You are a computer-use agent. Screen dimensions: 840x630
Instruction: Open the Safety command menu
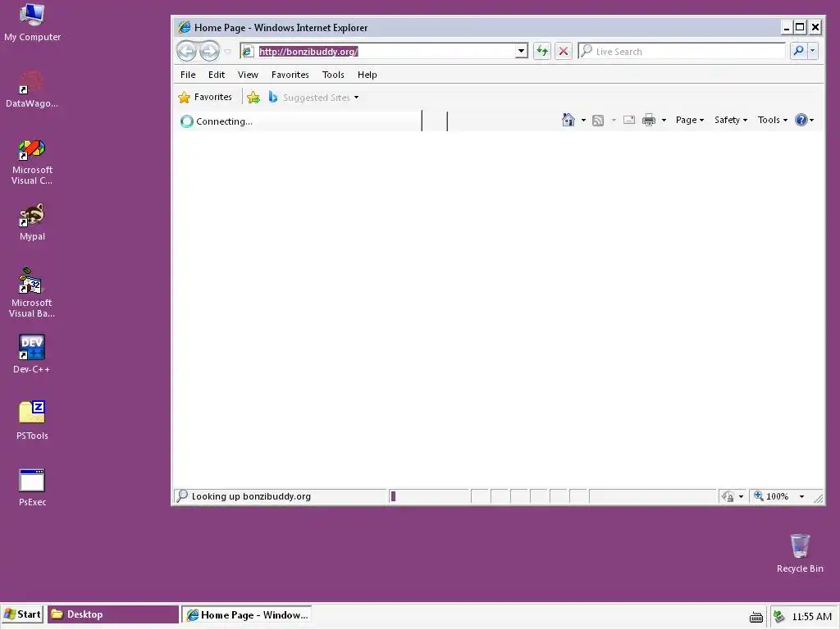(731, 120)
